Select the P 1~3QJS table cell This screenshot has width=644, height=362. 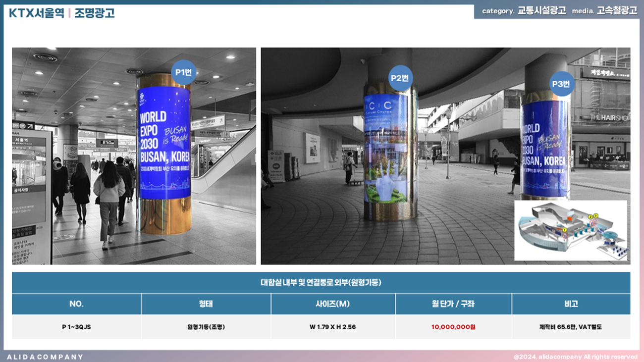pyautogui.click(x=76, y=327)
